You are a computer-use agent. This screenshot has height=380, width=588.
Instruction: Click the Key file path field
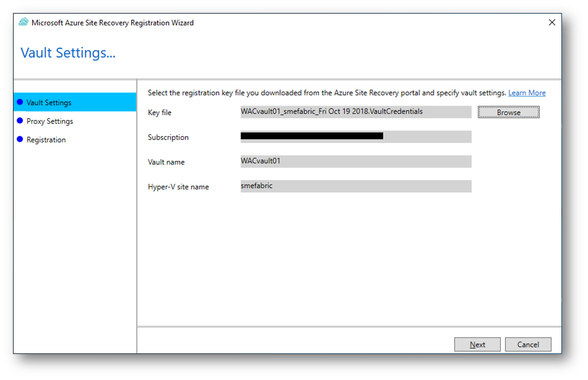[356, 112]
